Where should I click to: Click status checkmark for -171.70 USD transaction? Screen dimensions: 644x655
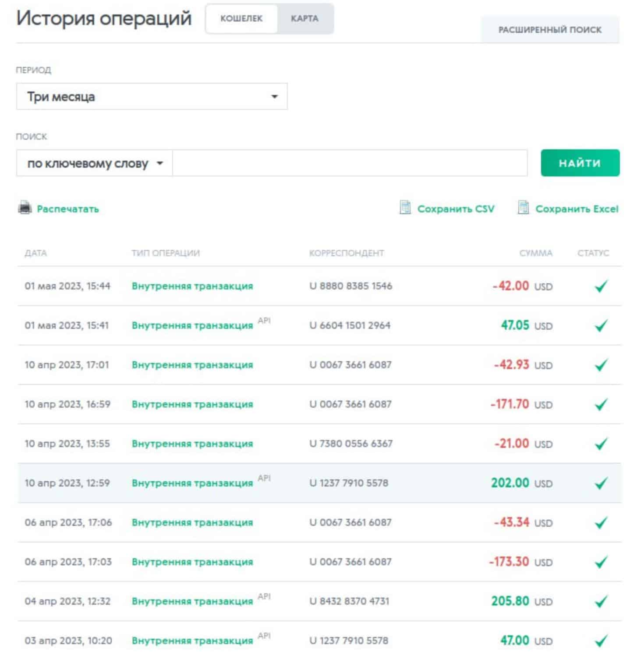(601, 405)
